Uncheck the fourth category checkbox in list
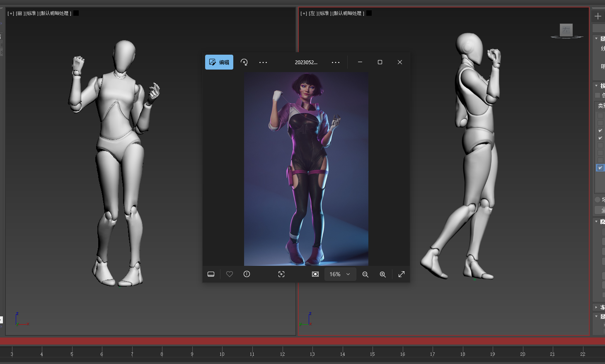The width and height of the screenshot is (605, 364). [600, 138]
